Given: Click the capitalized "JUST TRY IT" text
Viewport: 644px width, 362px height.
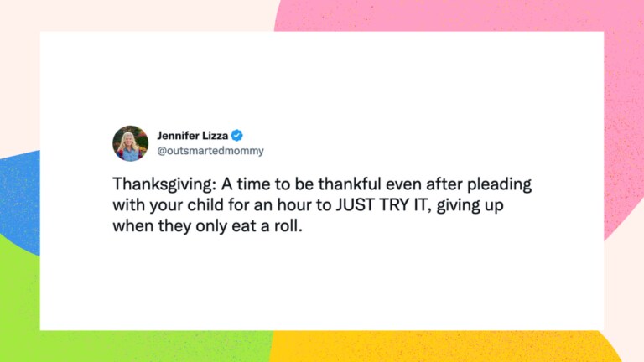Looking at the screenshot, I should pos(382,204).
